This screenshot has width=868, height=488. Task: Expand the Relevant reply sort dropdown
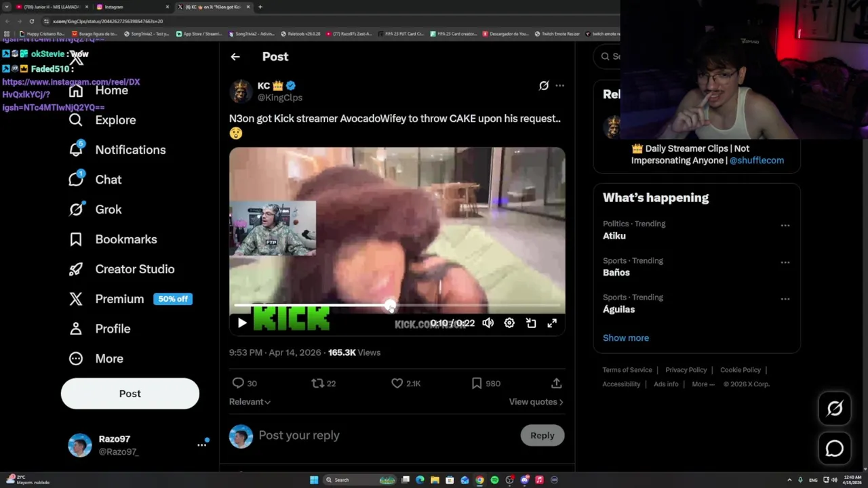click(x=250, y=402)
